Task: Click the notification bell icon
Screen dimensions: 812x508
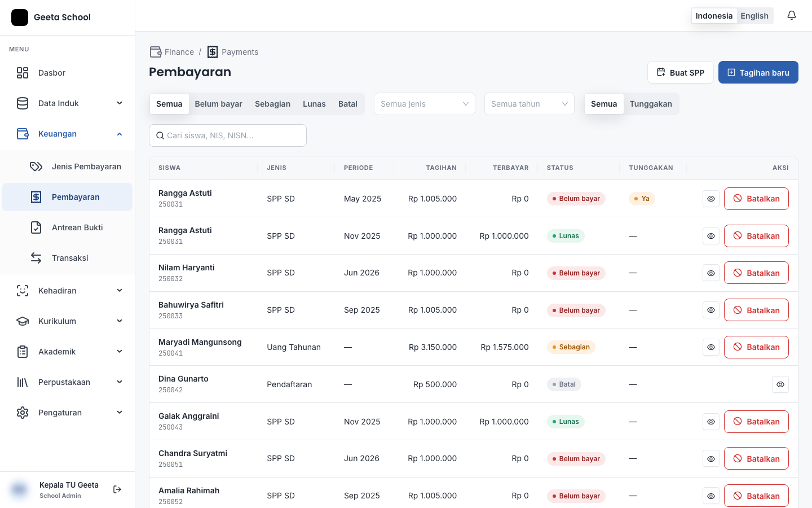Action: (792, 15)
